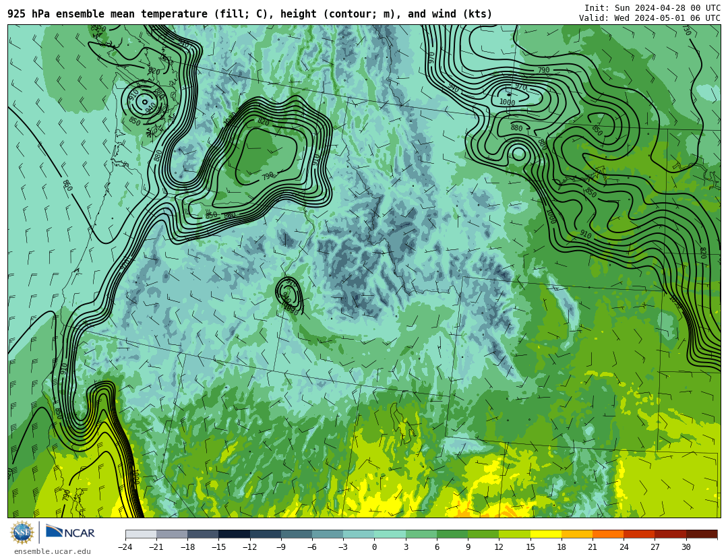The height and width of the screenshot is (560, 728).
Task: Open the ensemble.ucar.edu link text
Action: [53, 552]
